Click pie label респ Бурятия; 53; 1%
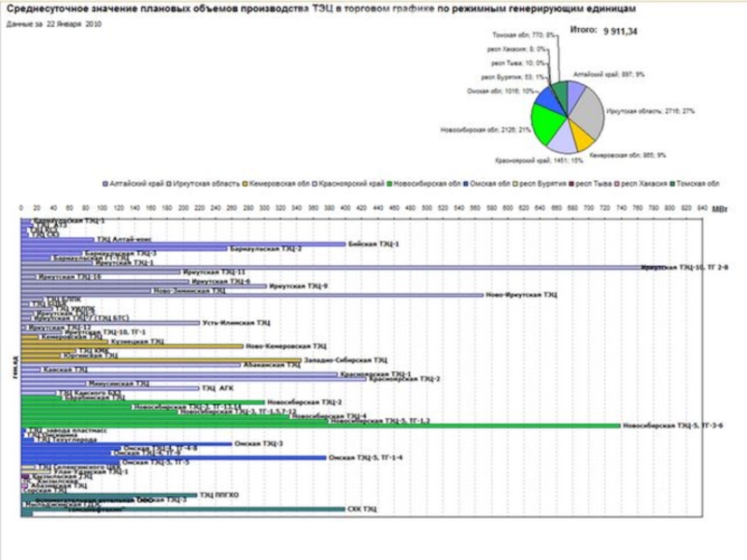Image resolution: width=747 pixels, height=560 pixels. pos(513,77)
